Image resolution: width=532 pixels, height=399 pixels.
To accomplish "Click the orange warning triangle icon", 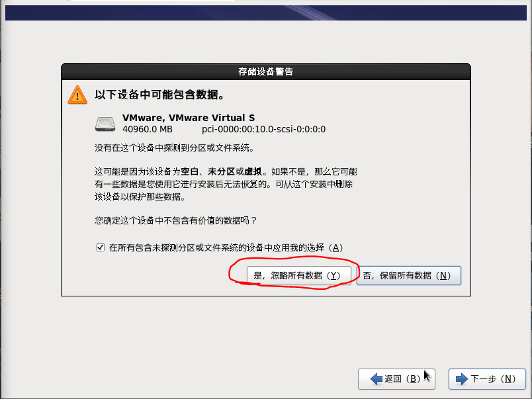I will point(77,95).
